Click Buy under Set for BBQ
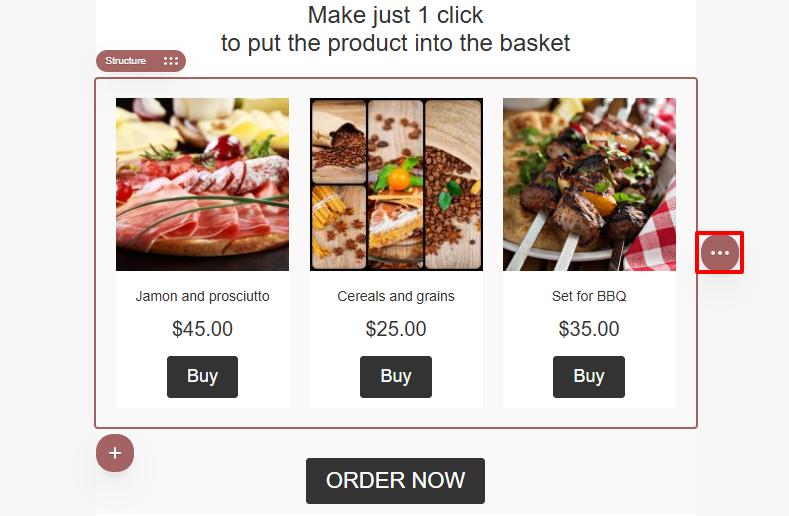789x516 pixels. (589, 377)
